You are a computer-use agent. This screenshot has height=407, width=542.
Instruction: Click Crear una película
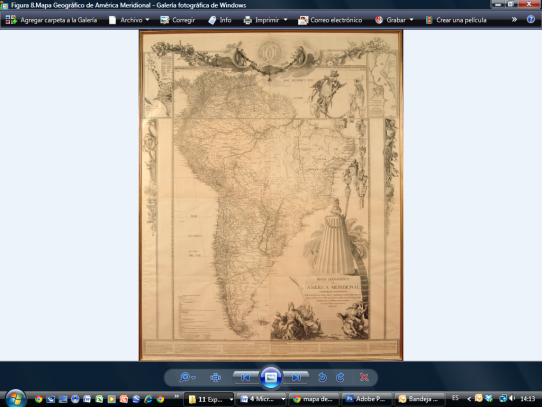pyautogui.click(x=456, y=20)
